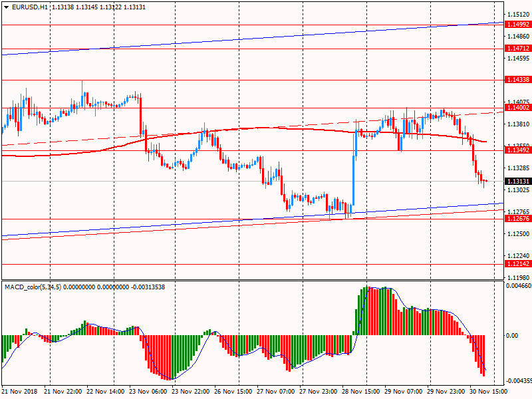
Task: Click the MACD upper scale value 0.004660
Action: point(519,286)
